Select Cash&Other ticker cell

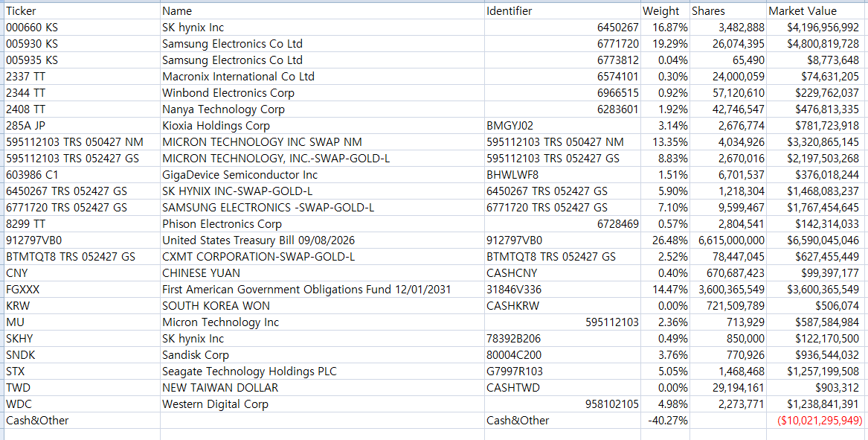click(82, 421)
